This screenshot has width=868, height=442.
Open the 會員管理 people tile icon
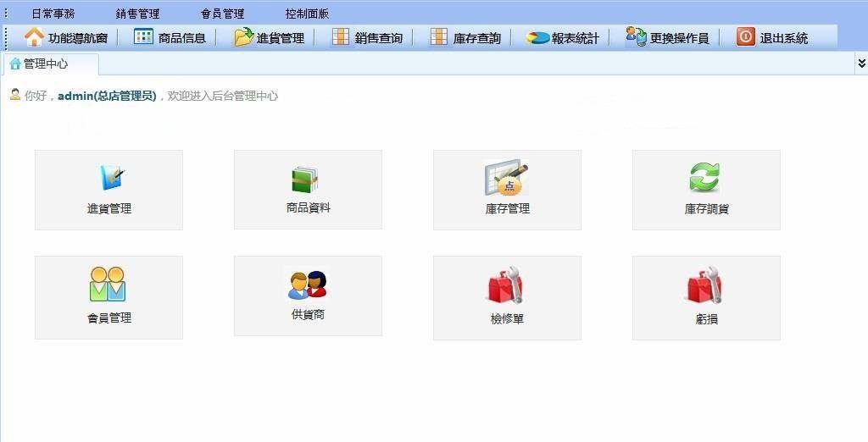(108, 285)
